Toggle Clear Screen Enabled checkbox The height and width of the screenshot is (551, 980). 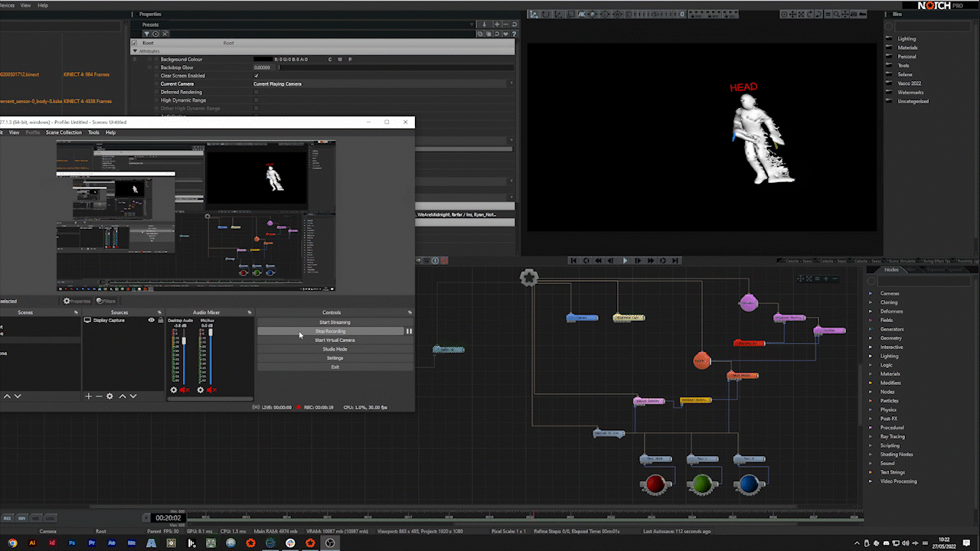256,76
